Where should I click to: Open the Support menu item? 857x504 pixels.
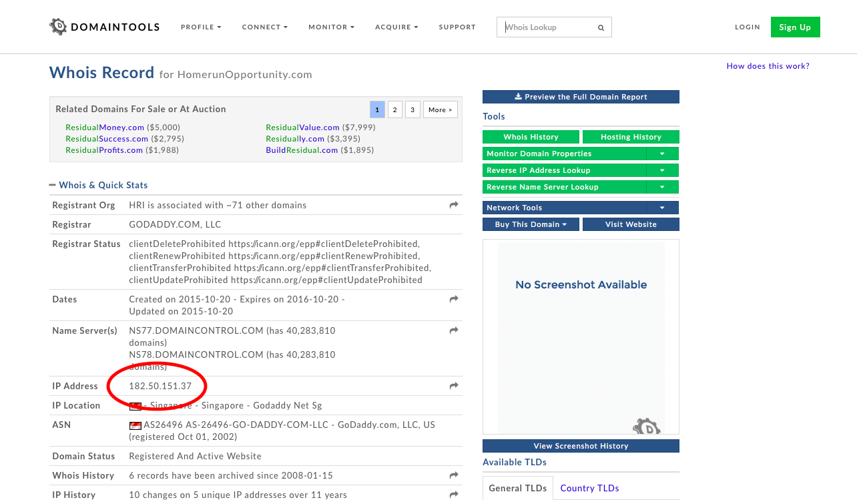pyautogui.click(x=457, y=27)
